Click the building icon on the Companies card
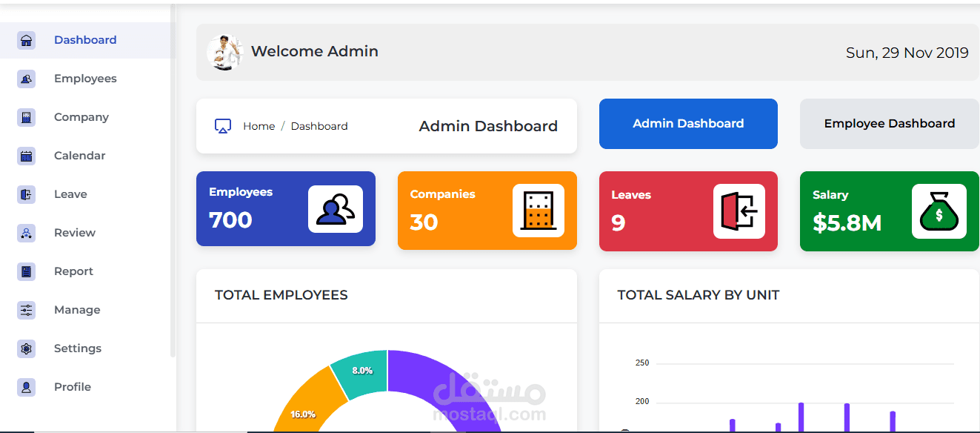Viewport: 980px width, 433px height. click(x=539, y=211)
